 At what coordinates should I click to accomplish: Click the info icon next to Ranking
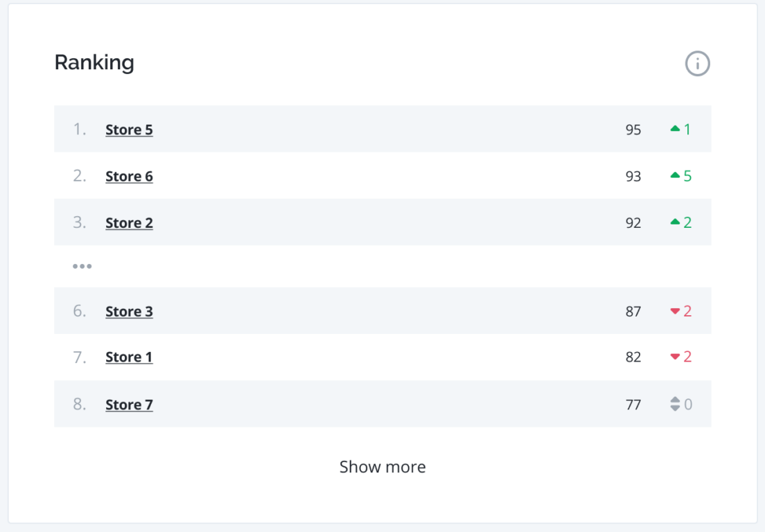[x=697, y=64]
